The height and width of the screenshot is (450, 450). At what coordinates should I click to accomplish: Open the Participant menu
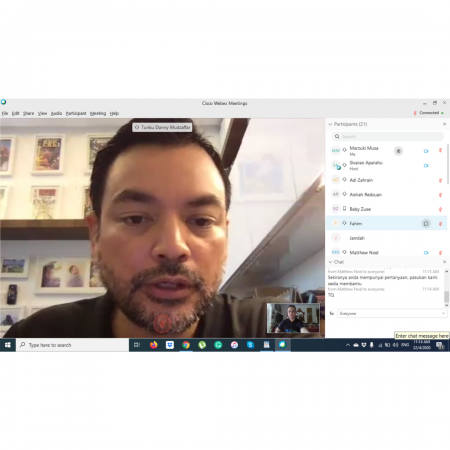[76, 113]
